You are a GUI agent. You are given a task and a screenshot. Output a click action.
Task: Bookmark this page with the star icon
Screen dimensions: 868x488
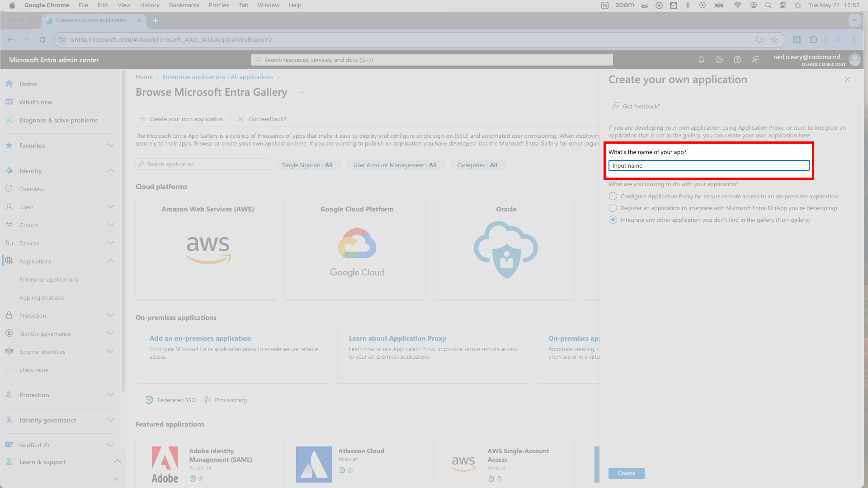coord(774,40)
